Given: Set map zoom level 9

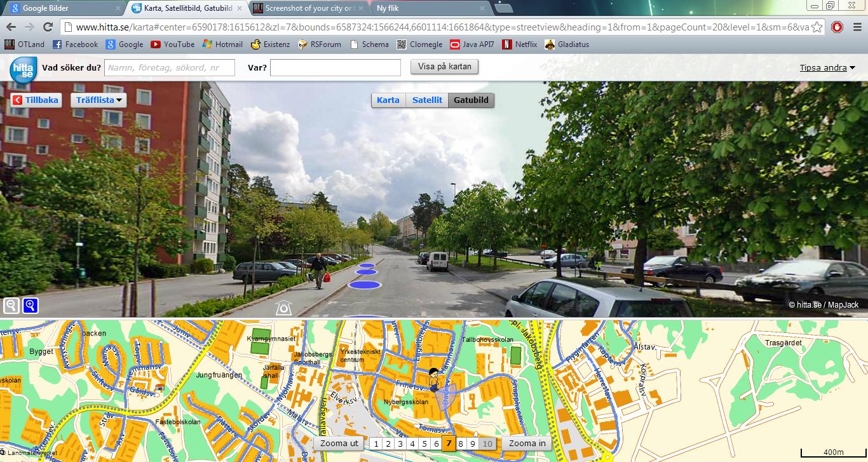Looking at the screenshot, I should pyautogui.click(x=473, y=444).
